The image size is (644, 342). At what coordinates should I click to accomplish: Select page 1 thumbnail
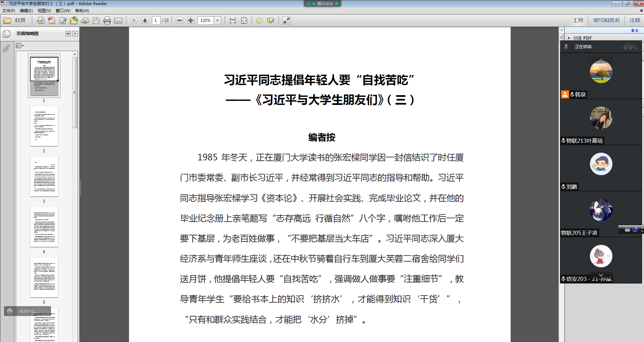44,76
